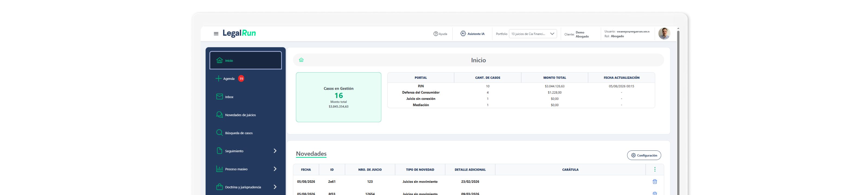This screenshot has width=868, height=195.
Task: Click the Agenda badge showing 19
Action: (x=241, y=78)
